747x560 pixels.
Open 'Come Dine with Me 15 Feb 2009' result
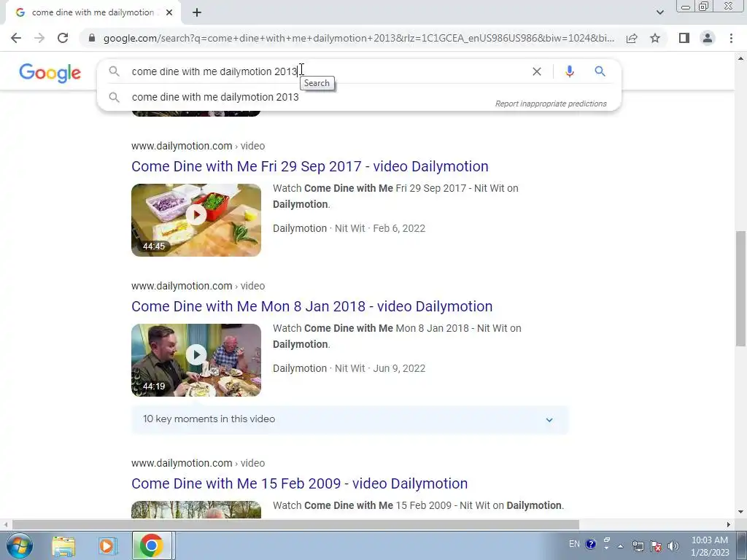tap(300, 483)
